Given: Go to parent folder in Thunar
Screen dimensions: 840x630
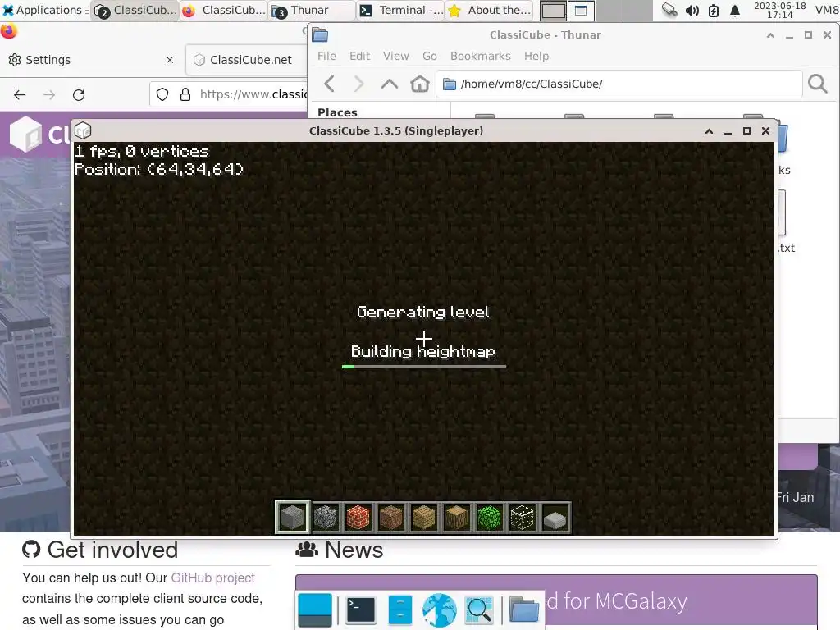Looking at the screenshot, I should pos(390,84).
